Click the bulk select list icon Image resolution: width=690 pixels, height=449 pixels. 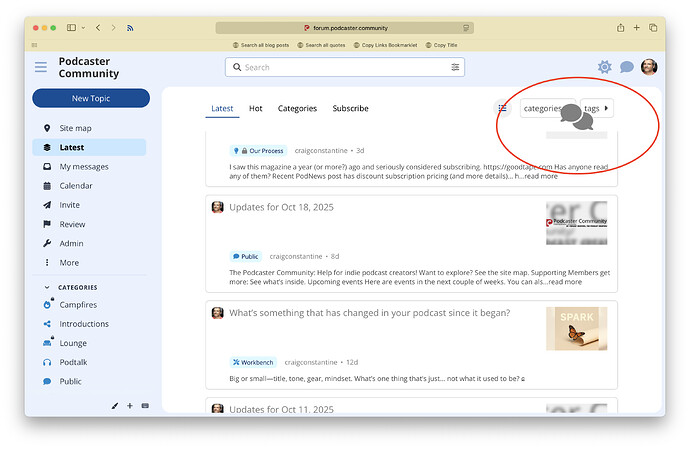503,108
